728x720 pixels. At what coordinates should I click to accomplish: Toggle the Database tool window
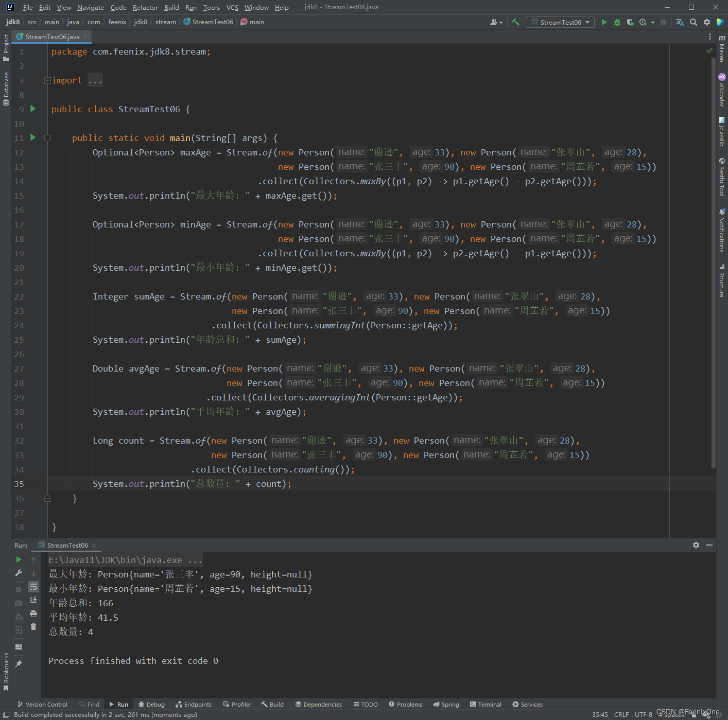click(6, 89)
